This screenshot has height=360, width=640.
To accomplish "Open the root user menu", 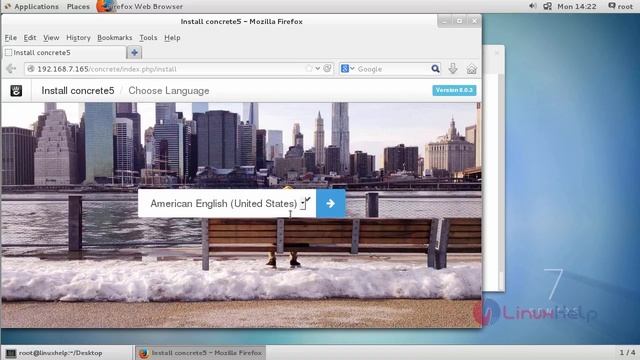I will coord(620,7).
